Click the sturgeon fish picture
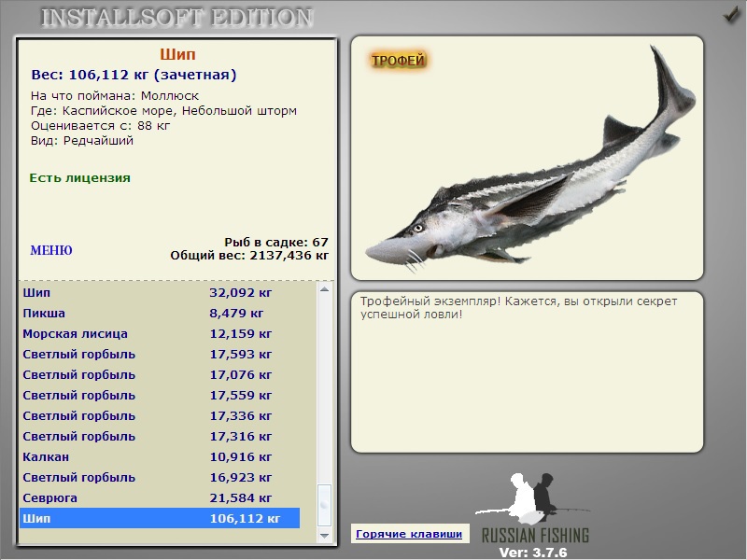This screenshot has width=747, height=560. (530, 161)
